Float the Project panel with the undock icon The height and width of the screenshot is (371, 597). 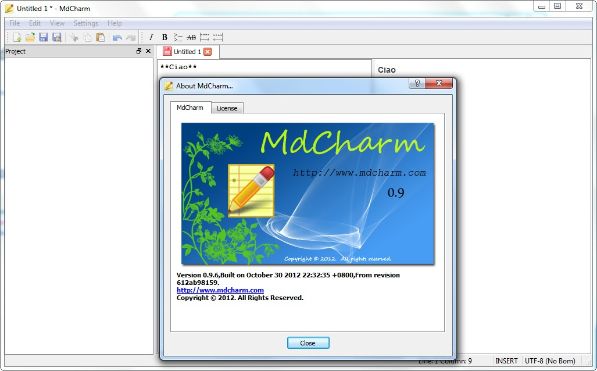[139, 51]
